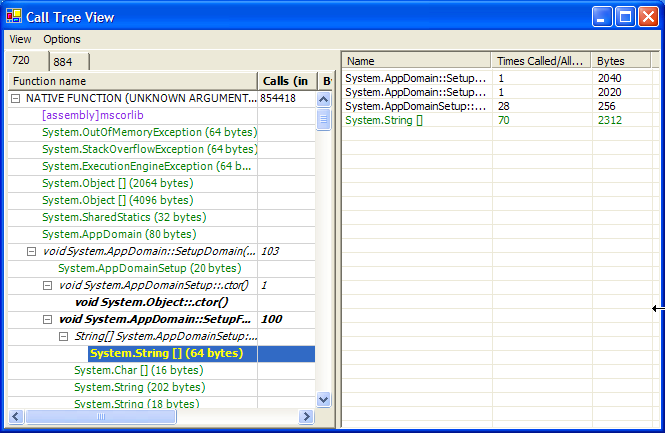The image size is (665, 433).
Task: Click the 103 calls value
Action: point(270,251)
